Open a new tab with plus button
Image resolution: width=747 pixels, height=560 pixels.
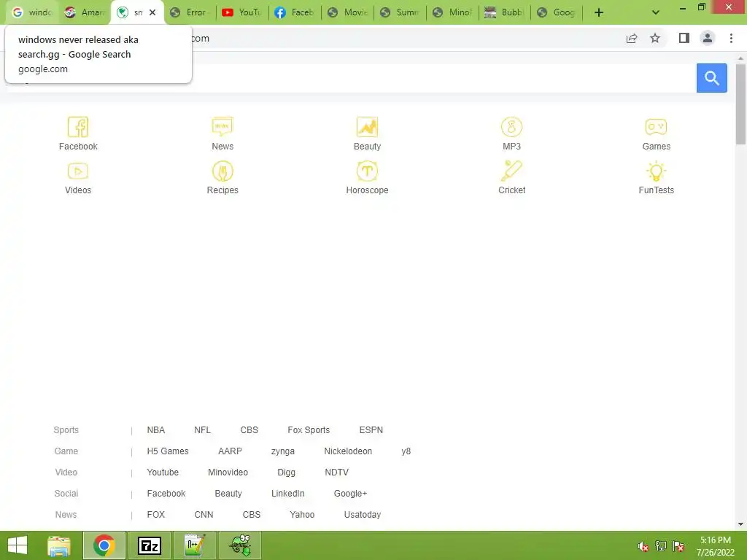click(599, 12)
